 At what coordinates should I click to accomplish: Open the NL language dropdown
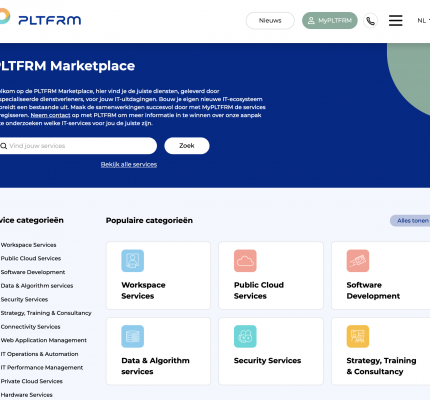[x=423, y=20]
